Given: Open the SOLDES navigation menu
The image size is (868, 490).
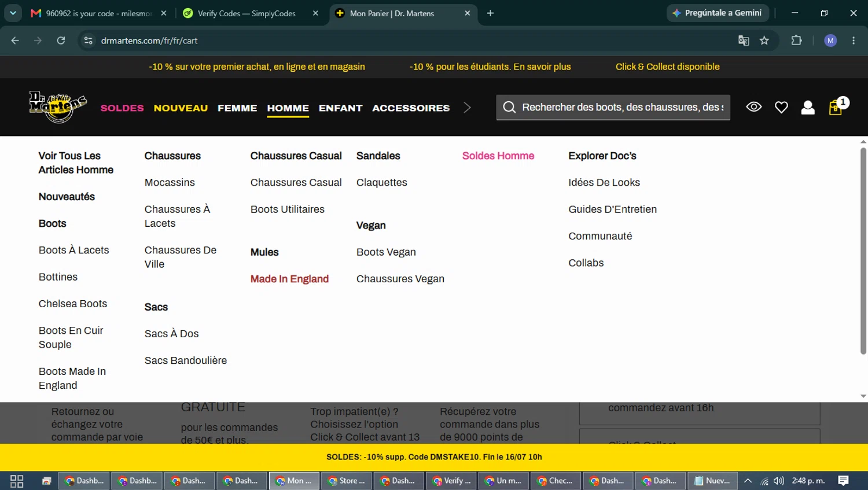Looking at the screenshot, I should (122, 108).
